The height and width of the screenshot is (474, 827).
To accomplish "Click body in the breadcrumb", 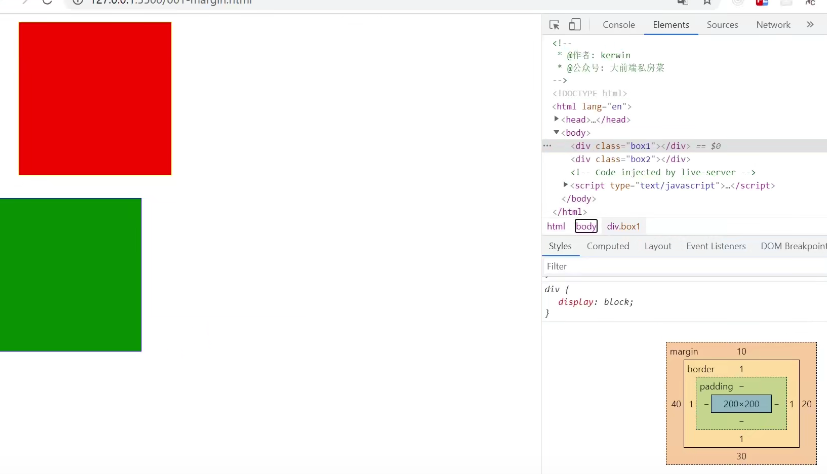I will (586, 226).
